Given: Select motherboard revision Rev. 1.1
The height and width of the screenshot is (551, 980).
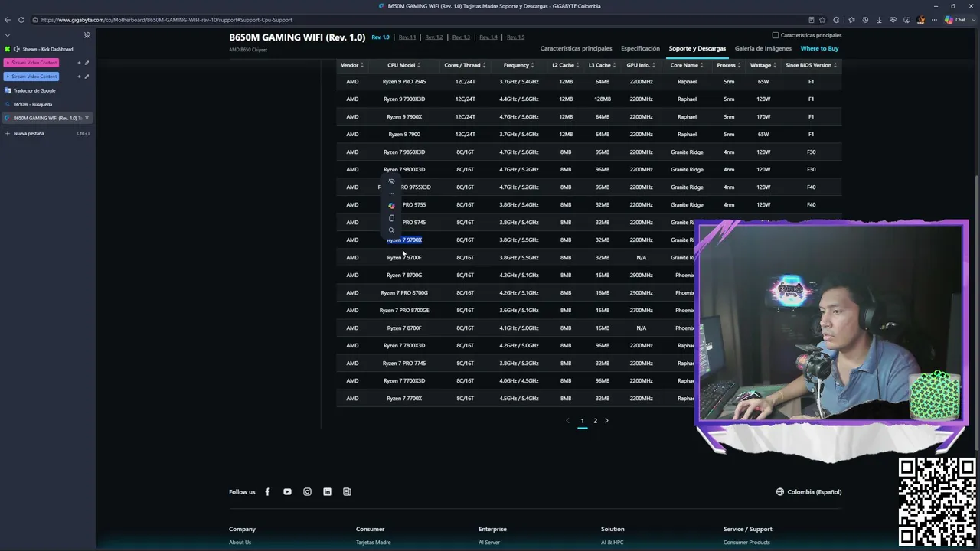Looking at the screenshot, I should coord(407,37).
